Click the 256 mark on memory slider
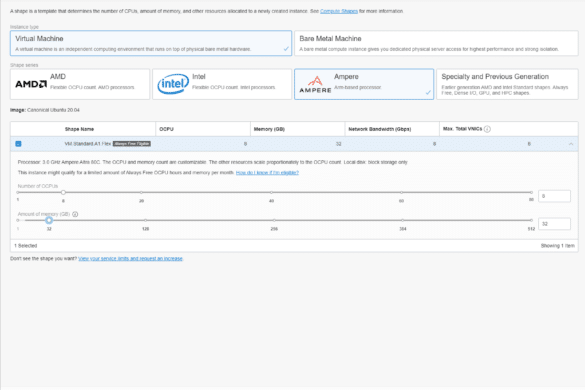Screen dimensions: 585x390 point(274,221)
